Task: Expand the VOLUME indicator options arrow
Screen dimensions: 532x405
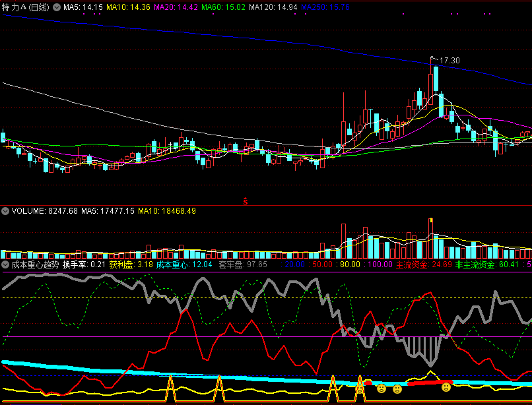Action: (5, 211)
